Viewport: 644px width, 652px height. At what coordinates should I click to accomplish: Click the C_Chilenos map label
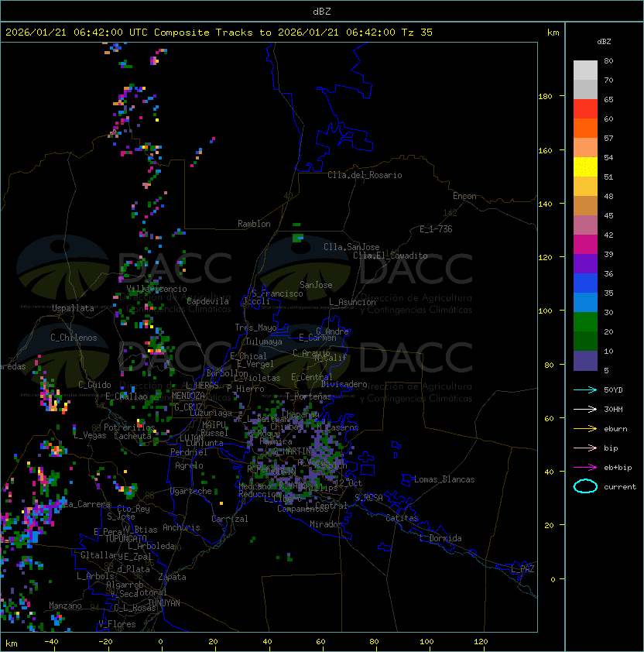[x=74, y=338]
